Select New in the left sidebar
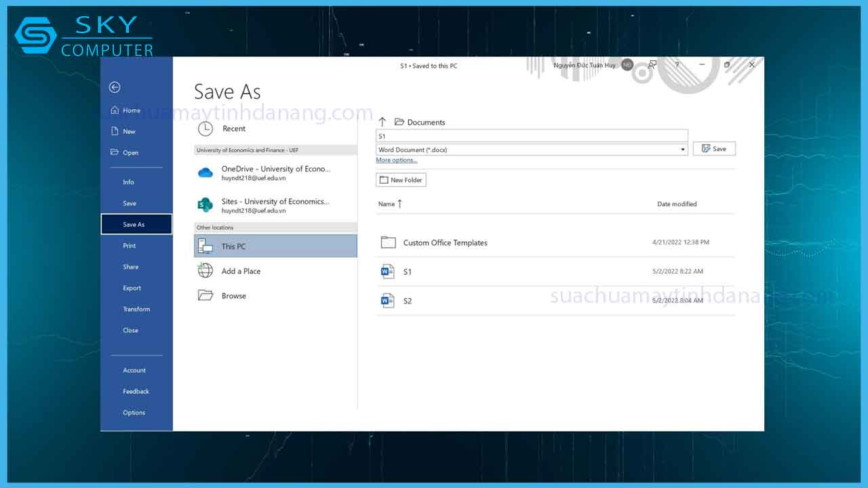Viewport: 868px width, 488px height. coord(123,131)
